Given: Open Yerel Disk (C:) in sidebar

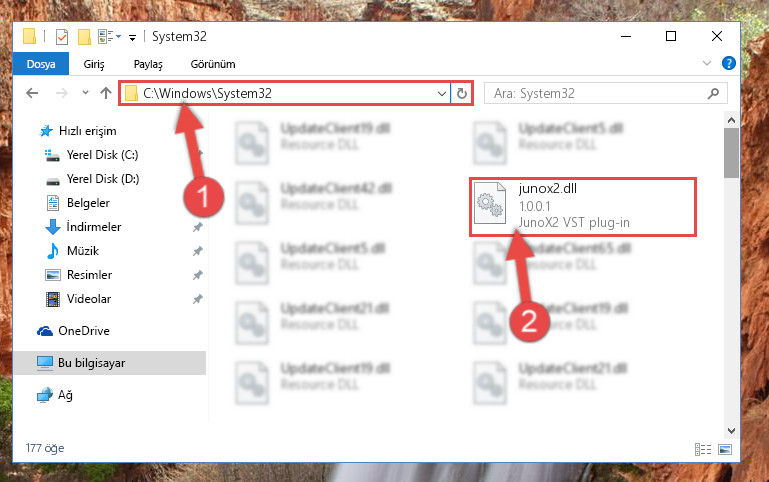Looking at the screenshot, I should coord(102,155).
